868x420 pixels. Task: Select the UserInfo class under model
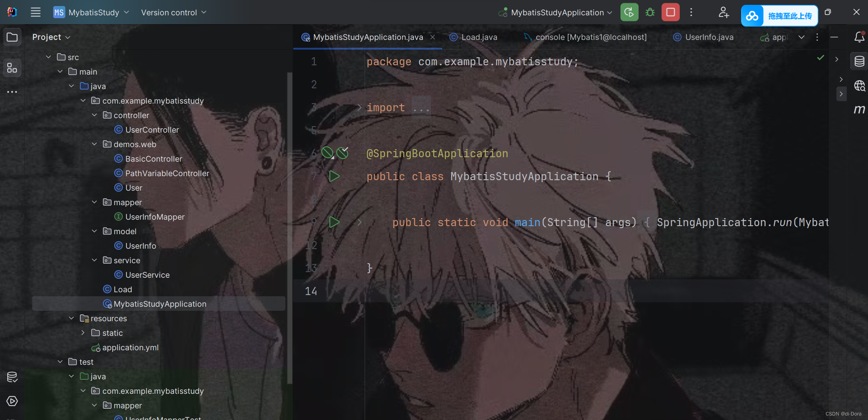(135, 246)
